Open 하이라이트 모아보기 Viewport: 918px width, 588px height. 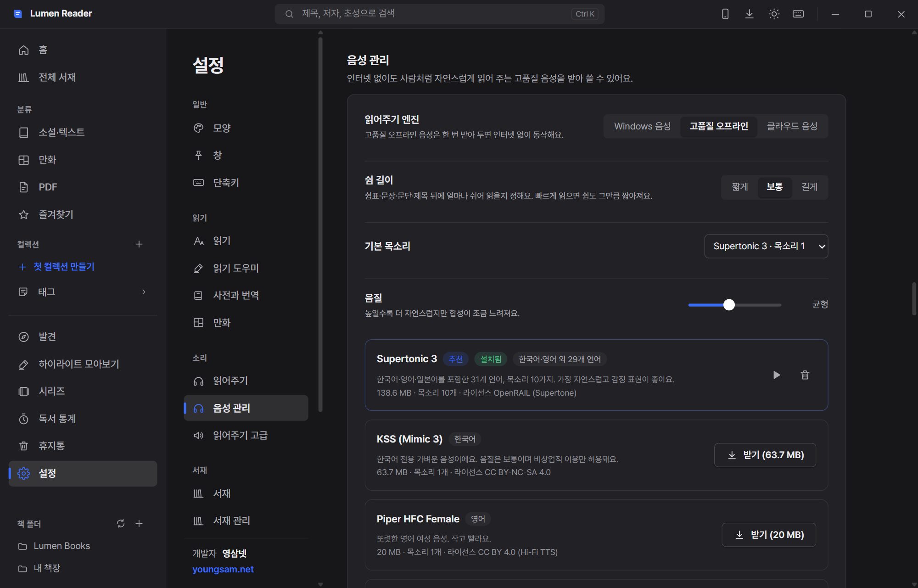click(x=83, y=364)
